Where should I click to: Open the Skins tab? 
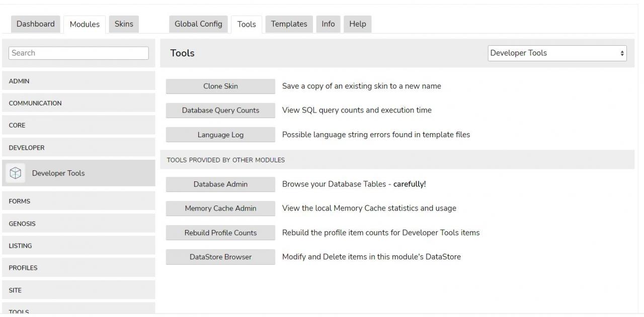click(124, 24)
